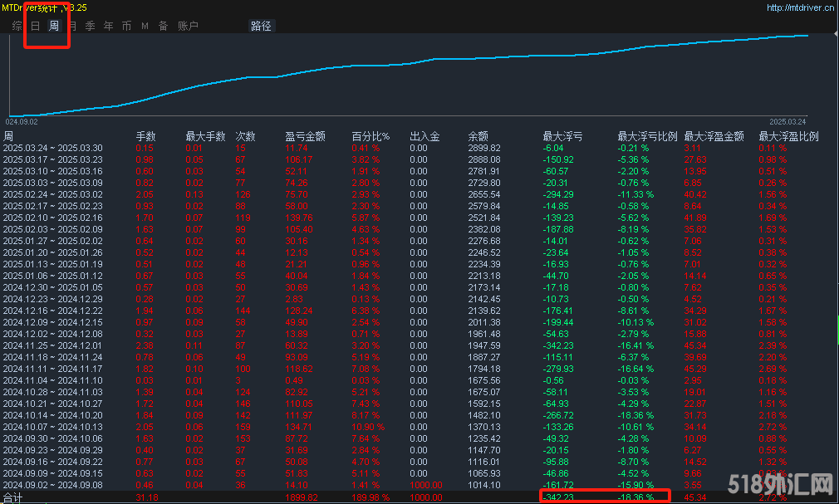839x504 pixels.
Task: Switch to the 日 (daily) tab
Action: tap(35, 26)
